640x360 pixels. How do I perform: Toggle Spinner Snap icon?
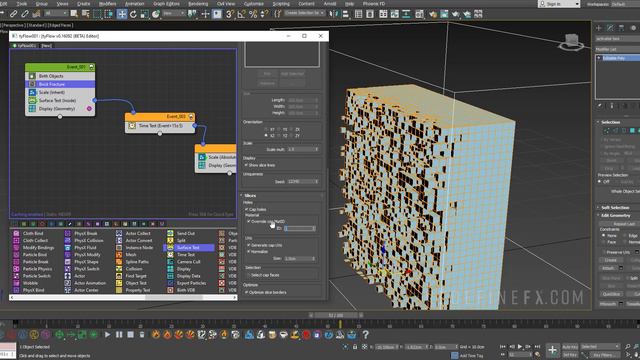[x=264, y=14]
